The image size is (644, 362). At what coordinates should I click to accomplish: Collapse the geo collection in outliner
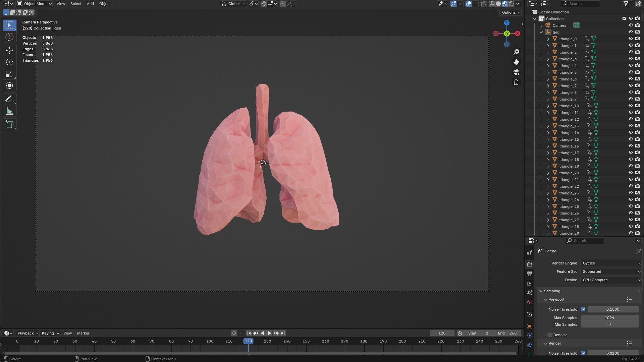541,32
